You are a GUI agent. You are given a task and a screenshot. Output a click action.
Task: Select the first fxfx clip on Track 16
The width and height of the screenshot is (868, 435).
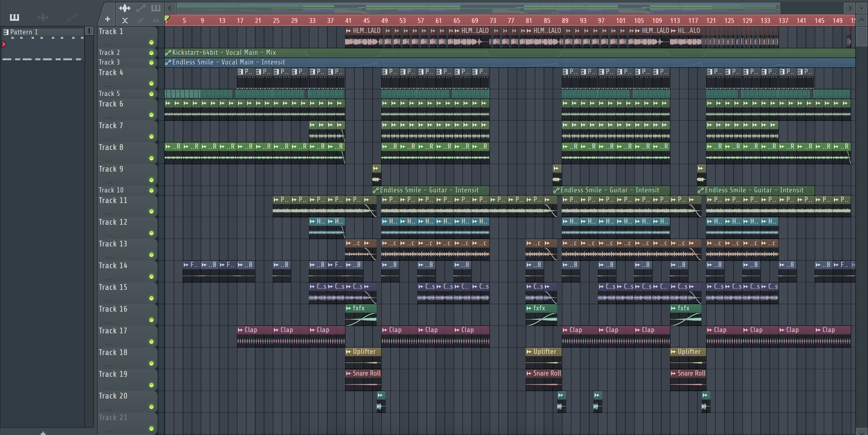point(361,315)
